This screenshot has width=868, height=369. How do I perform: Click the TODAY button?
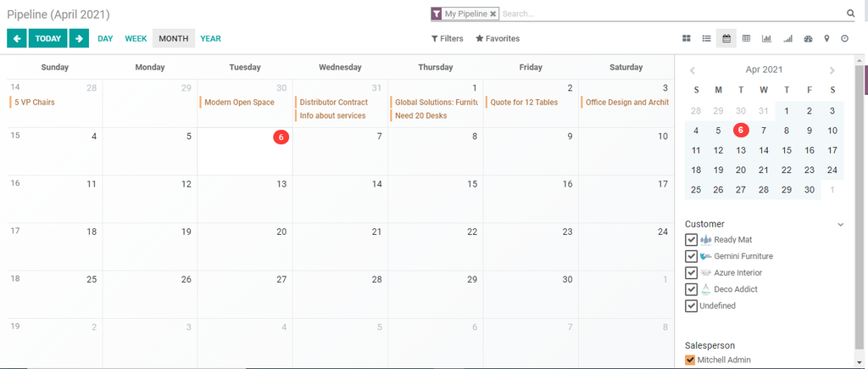pos(48,38)
